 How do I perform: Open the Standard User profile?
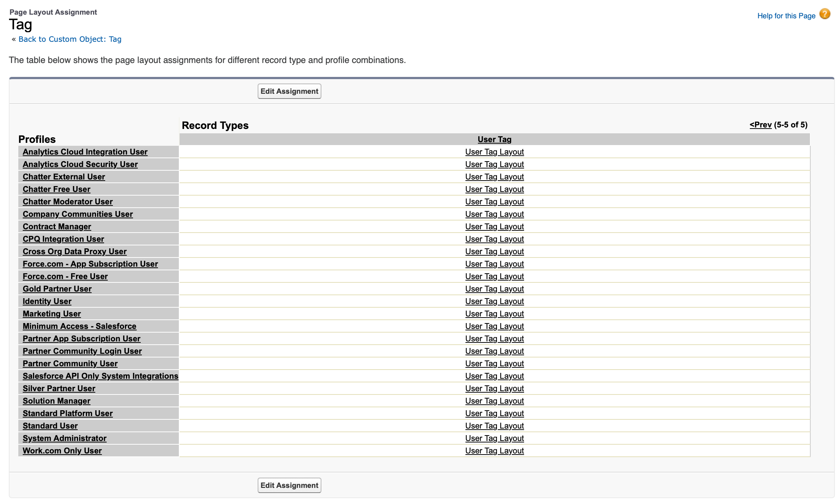pyautogui.click(x=50, y=426)
